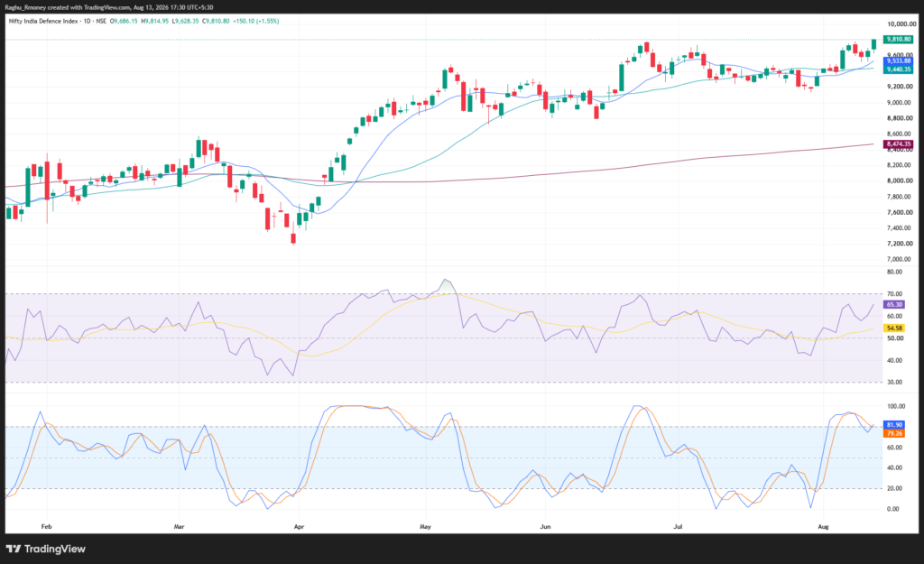Image resolution: width=924 pixels, height=564 pixels.
Task: Click the blue moving average label '9,533.88'
Action: (x=899, y=61)
